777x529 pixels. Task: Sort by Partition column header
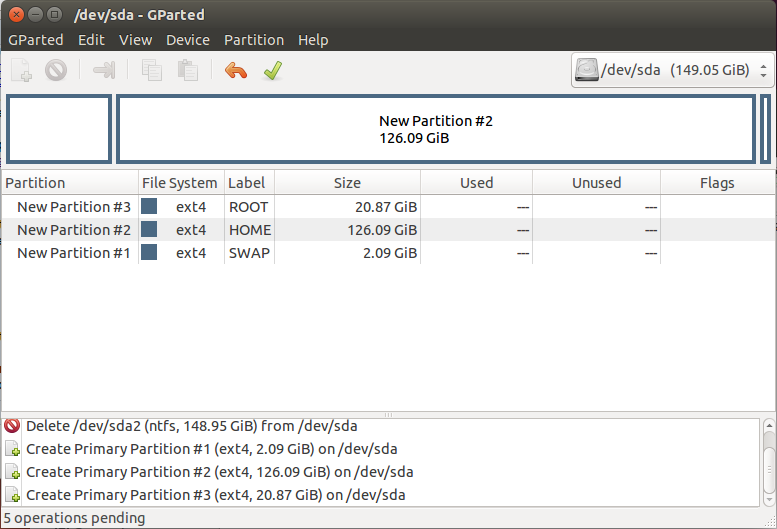70,183
